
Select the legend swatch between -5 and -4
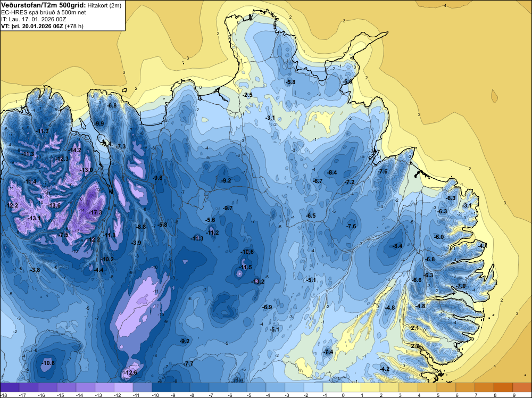(256, 387)
